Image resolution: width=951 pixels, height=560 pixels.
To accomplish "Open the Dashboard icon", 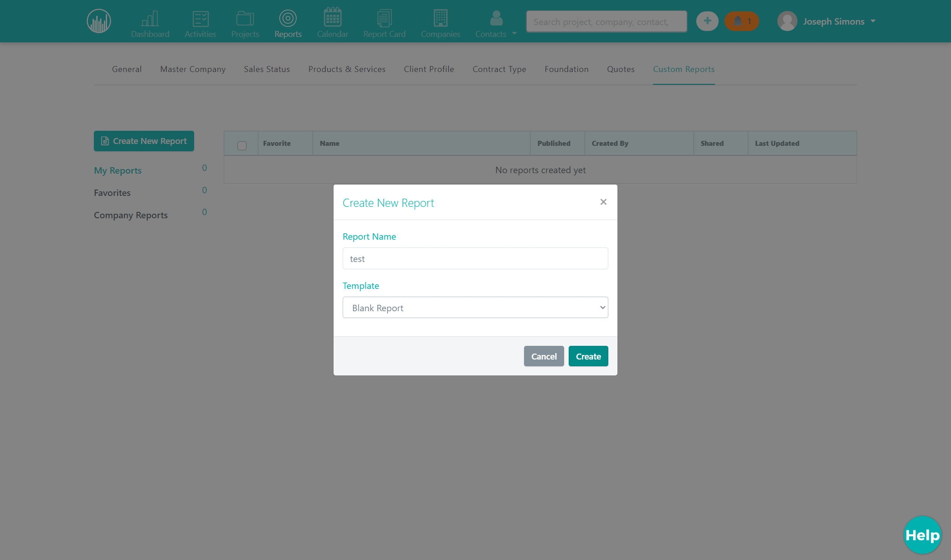I will coord(150,19).
